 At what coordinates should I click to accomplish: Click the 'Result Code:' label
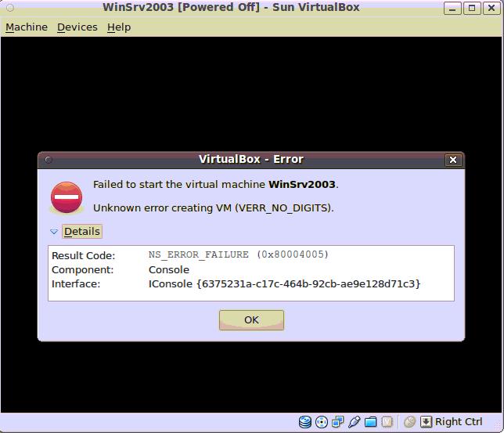[x=83, y=255]
